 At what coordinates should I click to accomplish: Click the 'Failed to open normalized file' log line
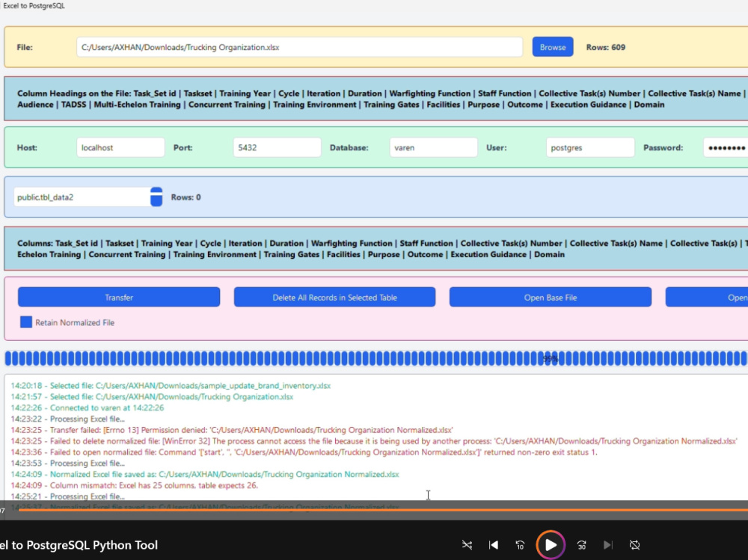[x=304, y=452]
